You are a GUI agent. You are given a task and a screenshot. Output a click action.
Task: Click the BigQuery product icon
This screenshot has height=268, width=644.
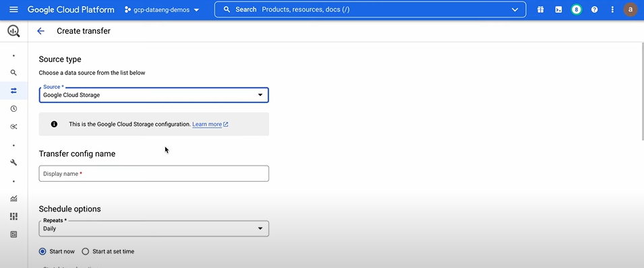[x=13, y=31]
